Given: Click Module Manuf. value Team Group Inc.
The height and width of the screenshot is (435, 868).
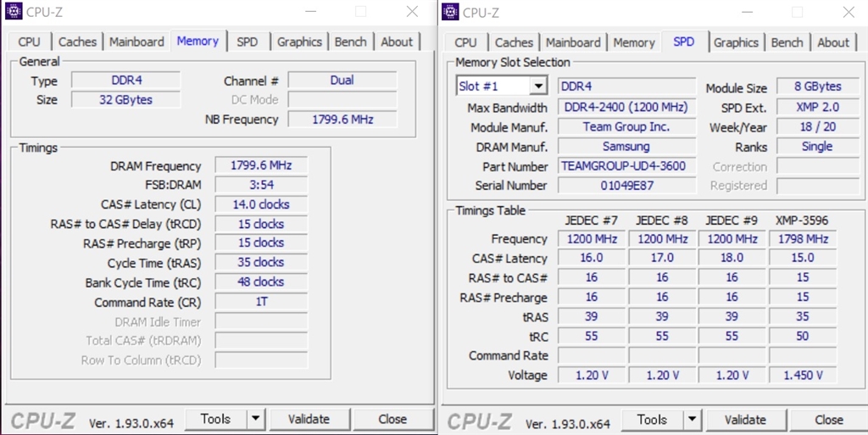Looking at the screenshot, I should click(x=626, y=126).
